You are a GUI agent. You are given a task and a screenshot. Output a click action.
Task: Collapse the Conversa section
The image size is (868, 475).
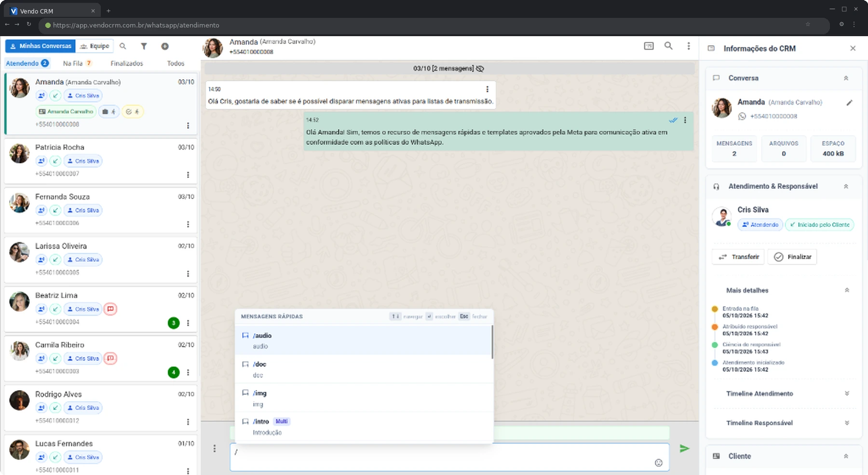846,78
